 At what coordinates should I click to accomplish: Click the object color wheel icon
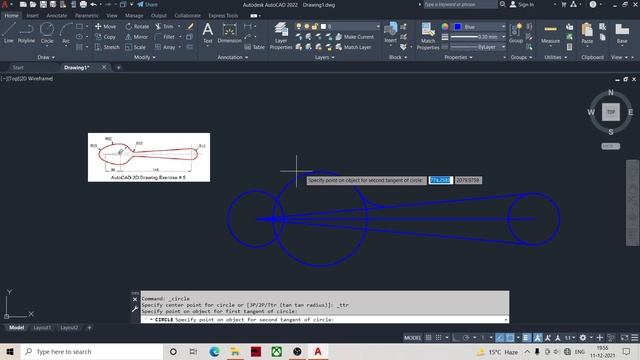pyautogui.click(x=445, y=27)
